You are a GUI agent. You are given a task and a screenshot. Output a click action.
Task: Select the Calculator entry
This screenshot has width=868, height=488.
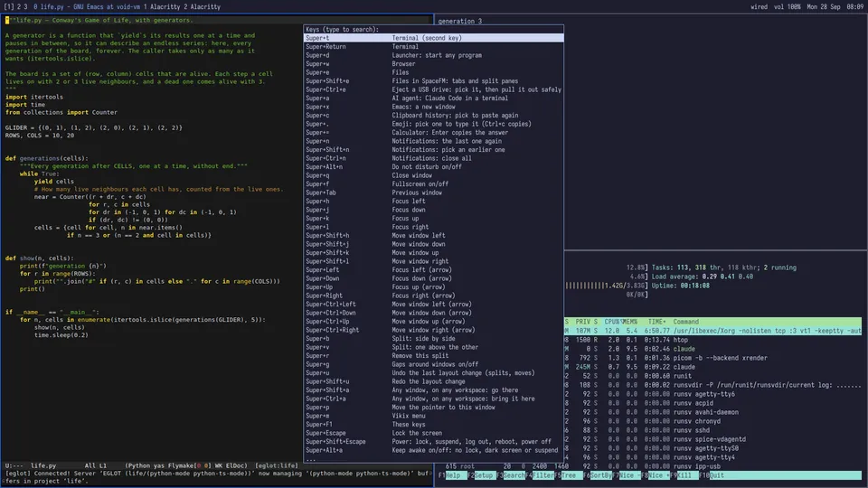[x=433, y=132]
